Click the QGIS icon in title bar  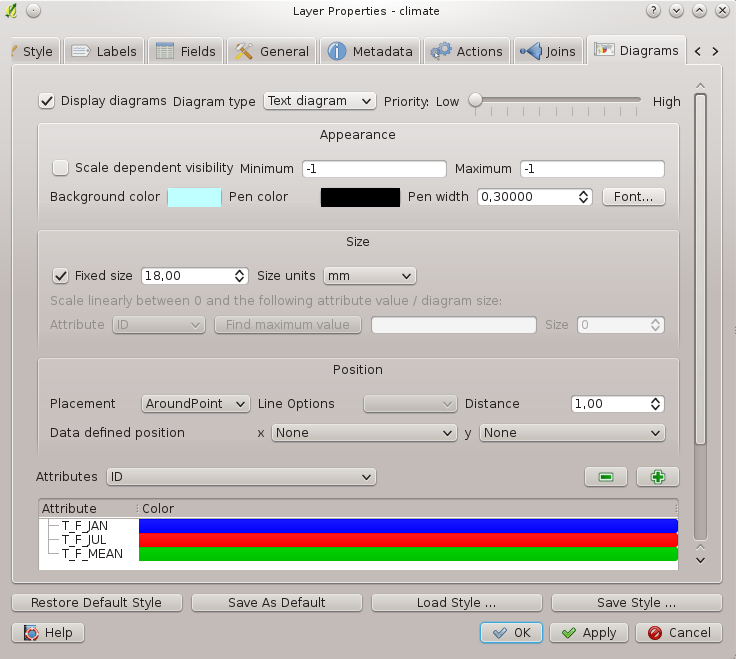click(11, 11)
